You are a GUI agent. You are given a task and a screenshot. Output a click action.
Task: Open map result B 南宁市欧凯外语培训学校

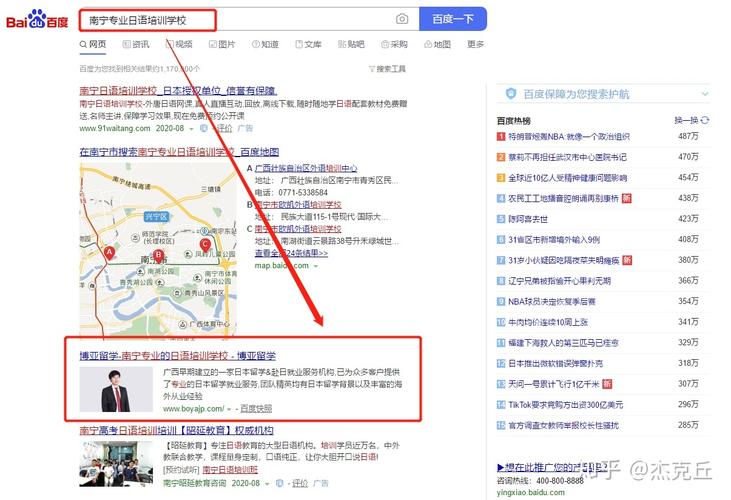pyautogui.click(x=298, y=205)
